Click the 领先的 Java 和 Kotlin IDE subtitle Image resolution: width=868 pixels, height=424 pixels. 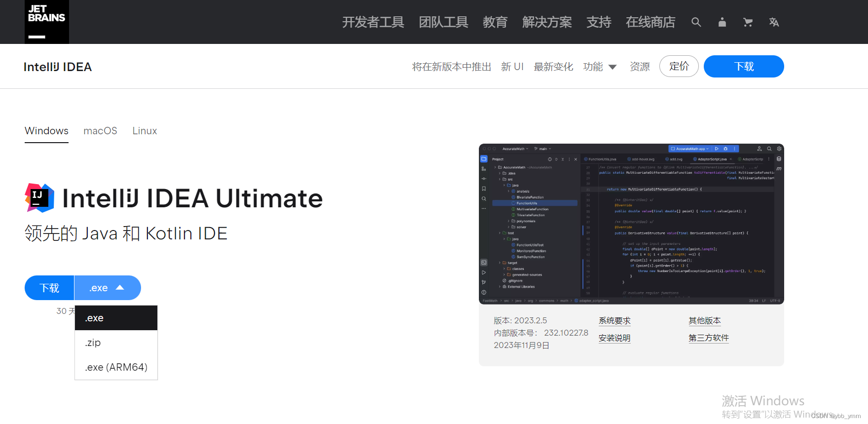[x=126, y=233]
